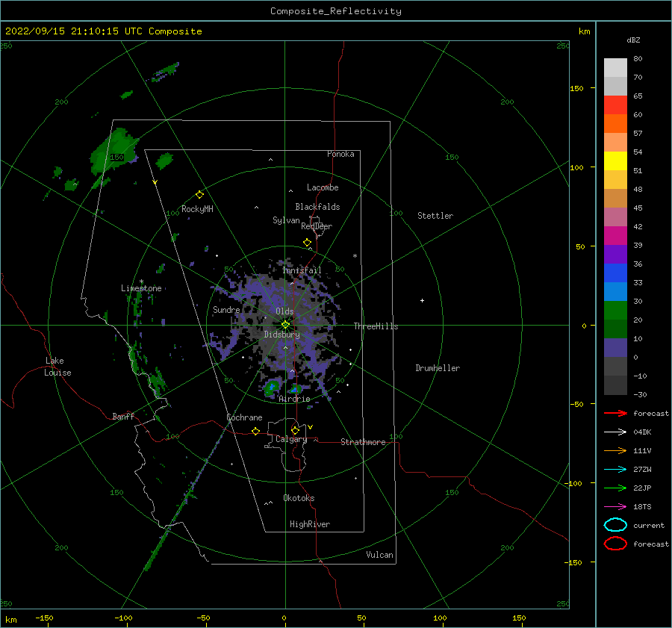The height and width of the screenshot is (628, 672).
Task: Click the Drumheller label
Action: (x=438, y=368)
